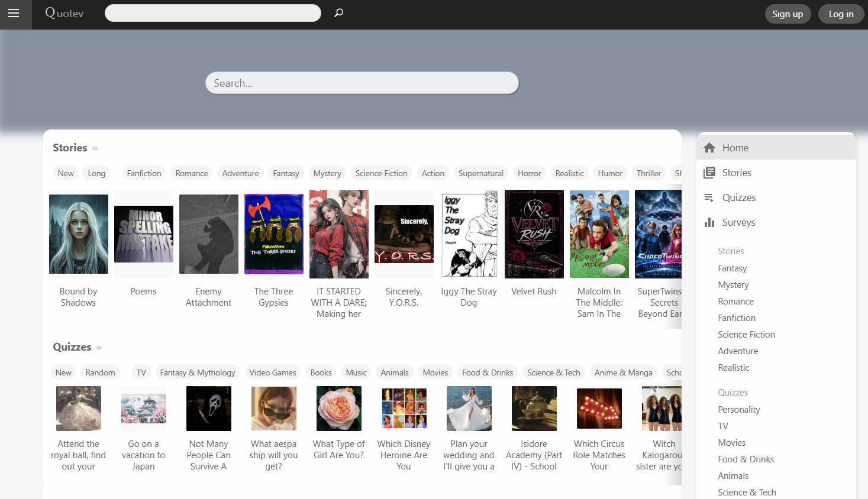
Task: Open What Type of Girl quiz thumbnail
Action: [x=339, y=409]
